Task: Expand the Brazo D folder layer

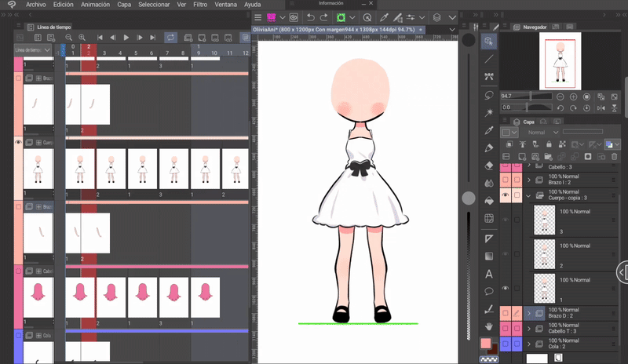Action: point(528,313)
